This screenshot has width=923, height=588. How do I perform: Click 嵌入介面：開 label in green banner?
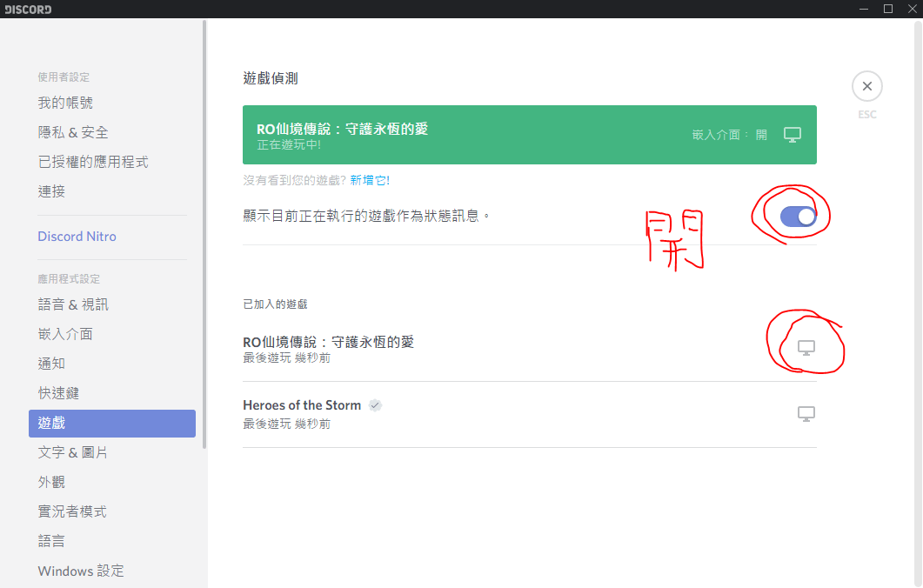coord(729,135)
